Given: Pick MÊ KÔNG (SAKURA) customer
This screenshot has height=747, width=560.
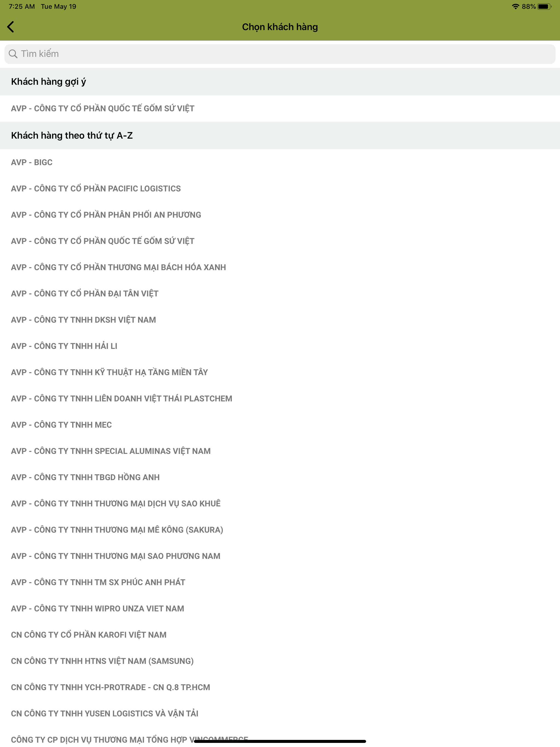Looking at the screenshot, I should click(x=280, y=530).
